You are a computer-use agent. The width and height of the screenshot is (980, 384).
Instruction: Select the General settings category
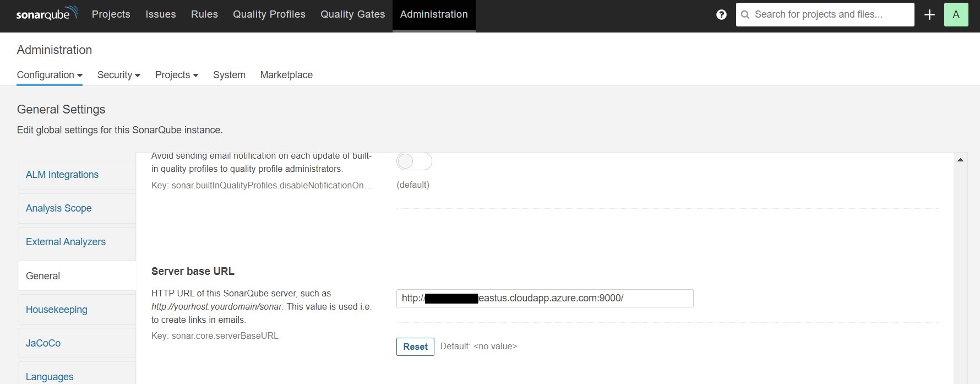[x=77, y=275]
